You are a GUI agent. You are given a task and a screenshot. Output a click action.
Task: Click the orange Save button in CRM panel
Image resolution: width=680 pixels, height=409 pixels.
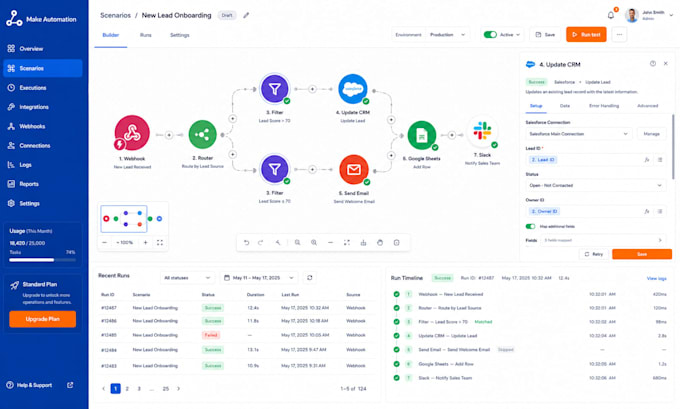(x=642, y=254)
